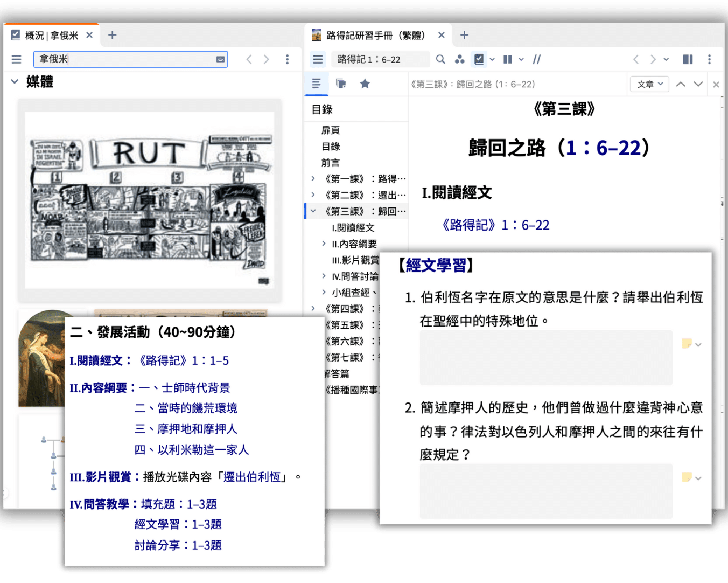Click keyboard icon in 拿俄米 search box
728x583 pixels.
pos(220,59)
